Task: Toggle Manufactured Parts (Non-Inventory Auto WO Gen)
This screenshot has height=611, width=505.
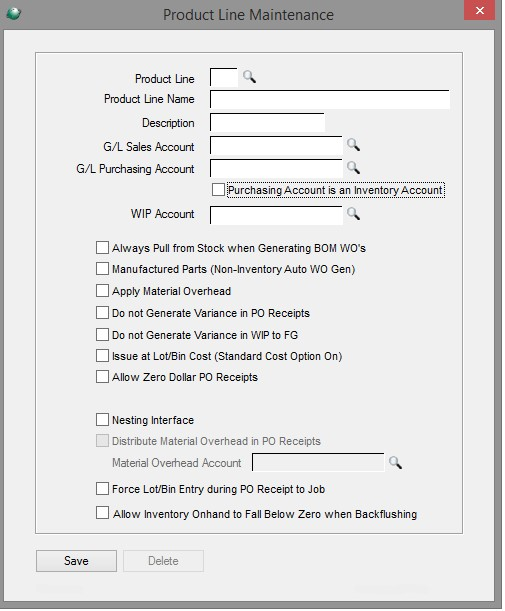Action: point(102,269)
